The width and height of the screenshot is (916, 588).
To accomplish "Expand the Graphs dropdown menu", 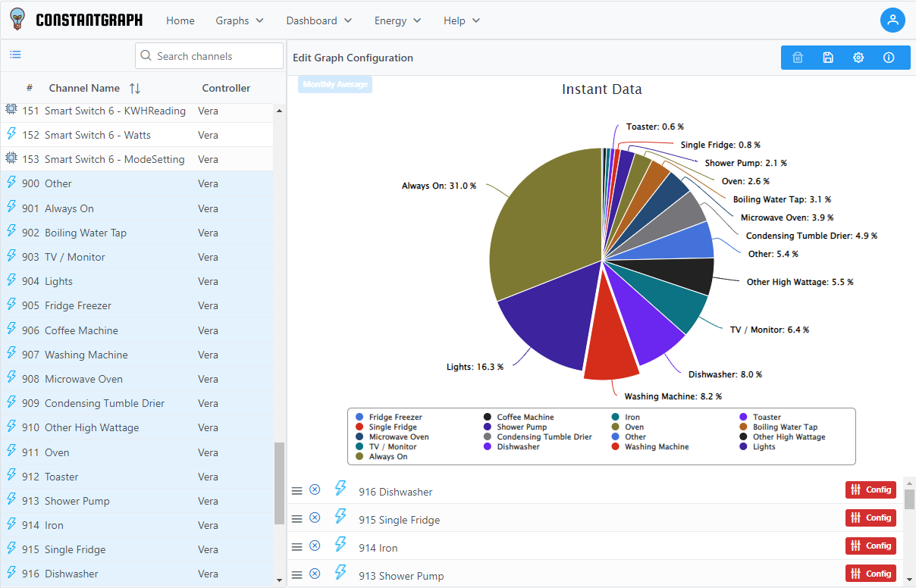I will point(240,20).
